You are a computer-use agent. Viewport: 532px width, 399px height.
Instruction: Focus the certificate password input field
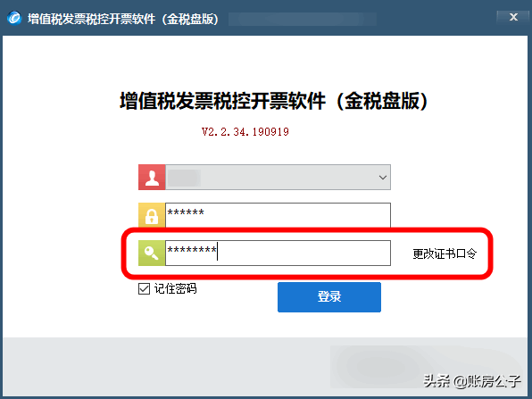point(278,254)
